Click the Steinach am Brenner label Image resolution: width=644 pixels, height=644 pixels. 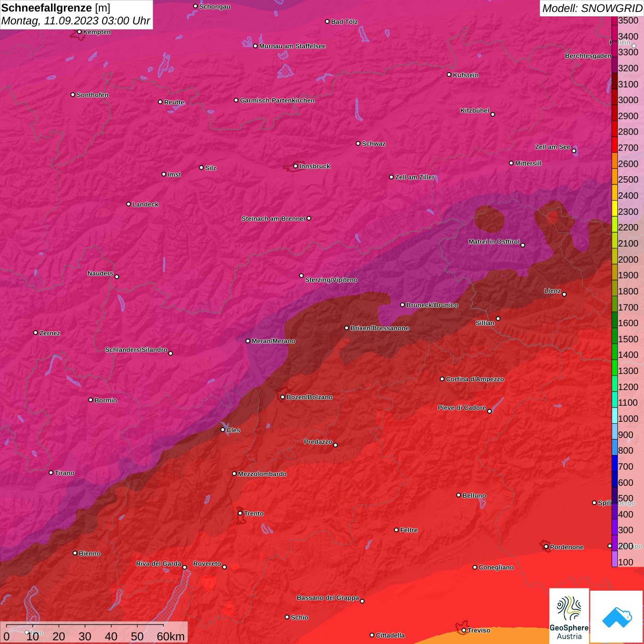tap(273, 218)
